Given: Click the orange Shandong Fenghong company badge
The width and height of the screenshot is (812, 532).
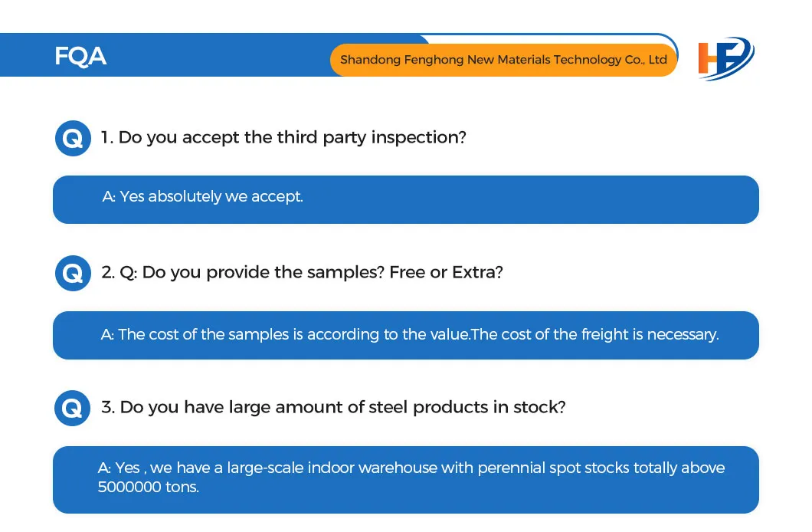Looking at the screenshot, I should pos(503,60).
